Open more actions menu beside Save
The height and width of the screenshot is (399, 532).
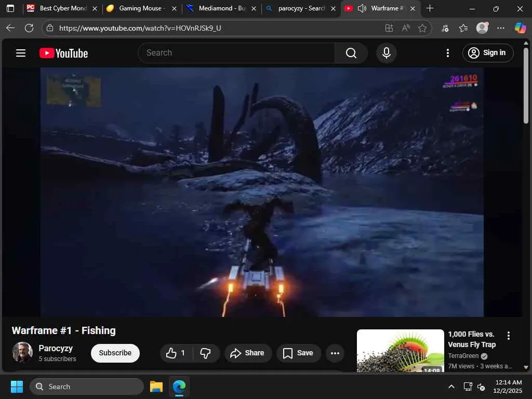(335, 353)
